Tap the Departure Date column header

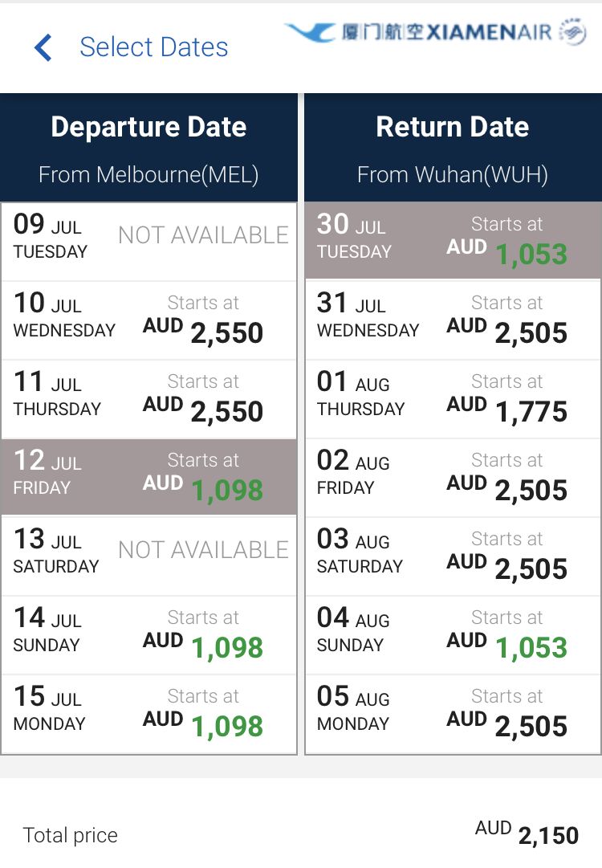point(148,147)
